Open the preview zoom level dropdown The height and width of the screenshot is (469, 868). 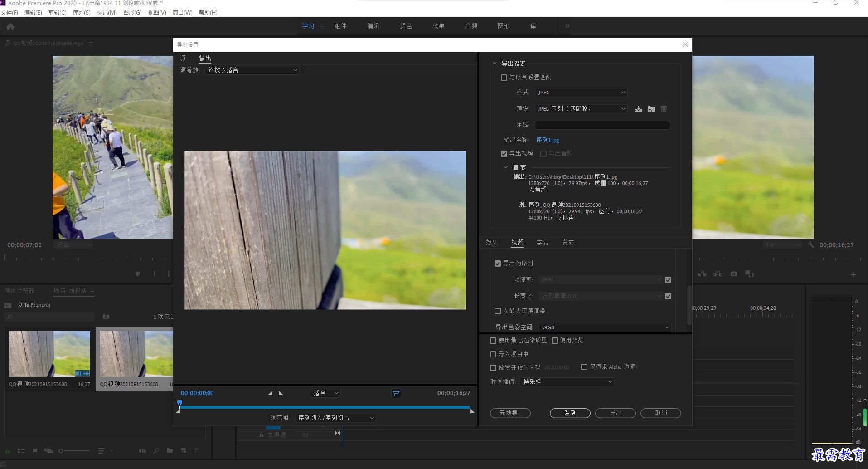(325, 393)
